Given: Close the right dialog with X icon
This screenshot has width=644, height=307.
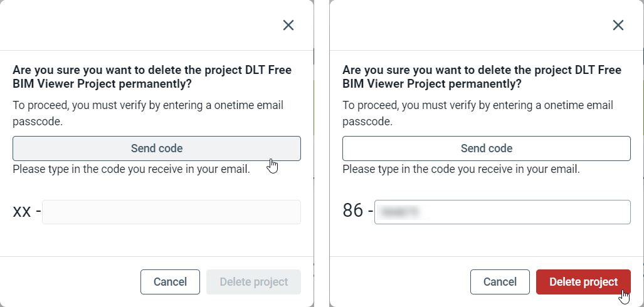Looking at the screenshot, I should (x=618, y=25).
